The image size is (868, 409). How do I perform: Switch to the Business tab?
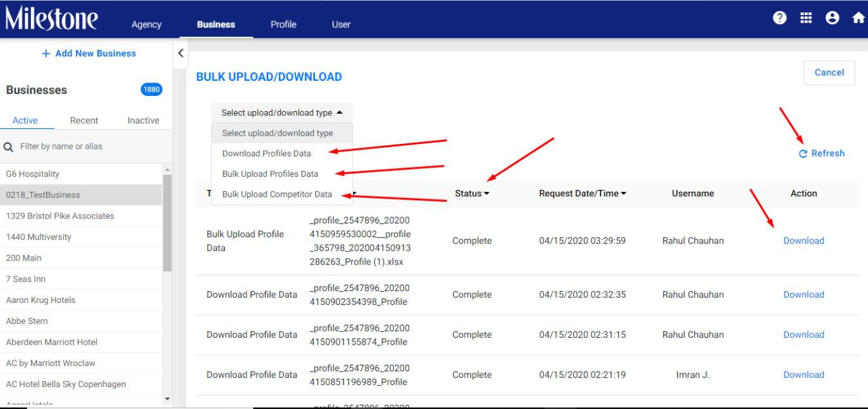tap(216, 24)
